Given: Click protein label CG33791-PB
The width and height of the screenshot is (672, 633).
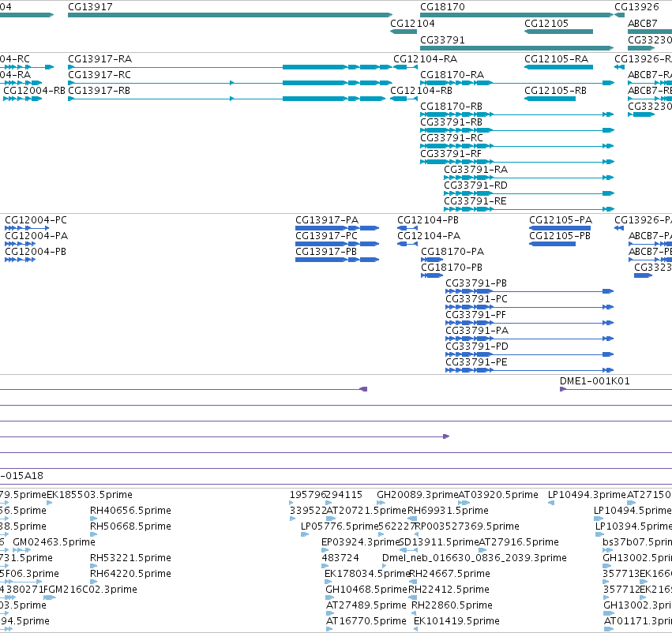Looking at the screenshot, I should pos(476,284).
